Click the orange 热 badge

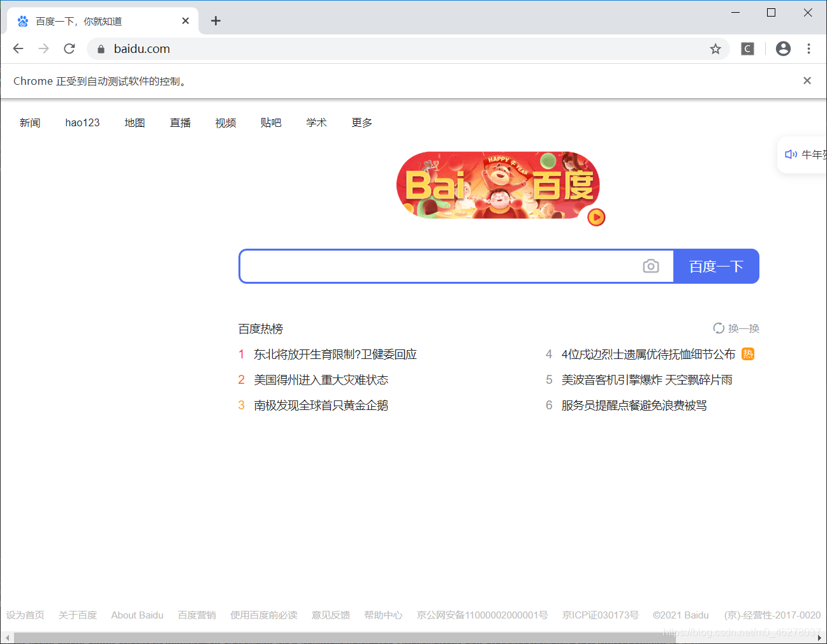coord(748,354)
